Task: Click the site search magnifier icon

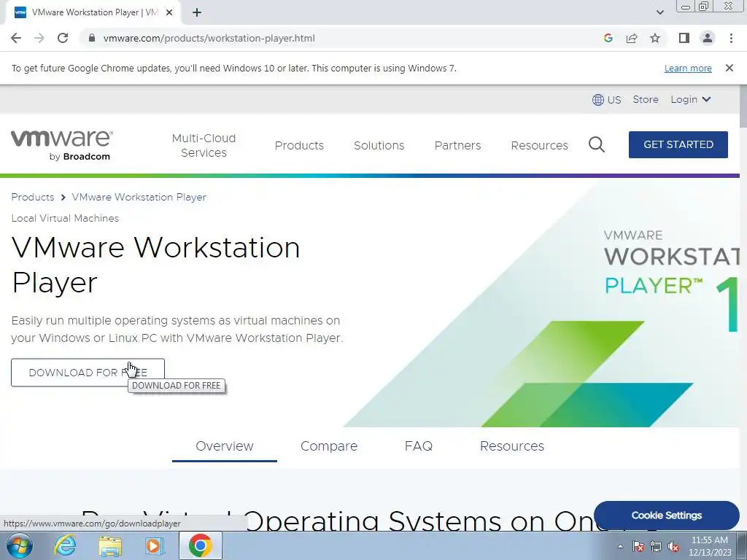Action: tap(597, 144)
